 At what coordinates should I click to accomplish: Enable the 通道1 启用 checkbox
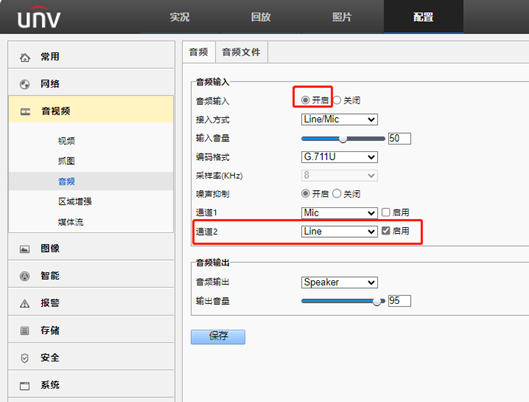pos(386,212)
